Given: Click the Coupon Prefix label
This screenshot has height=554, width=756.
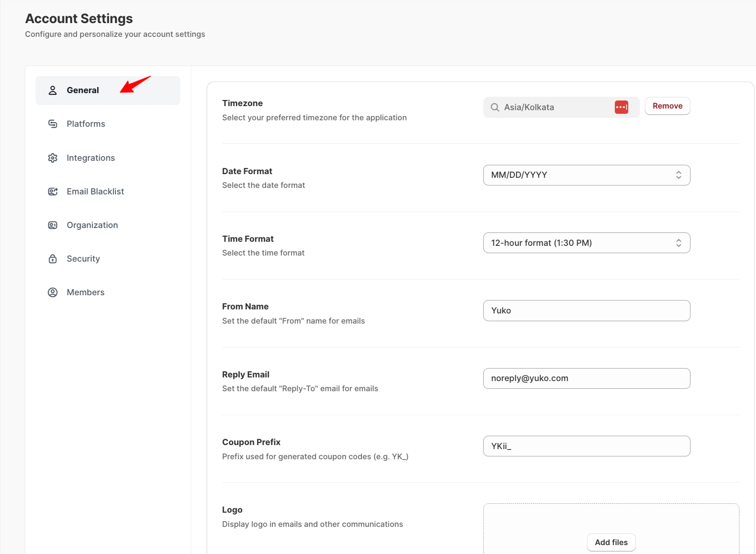Looking at the screenshot, I should [x=251, y=442].
